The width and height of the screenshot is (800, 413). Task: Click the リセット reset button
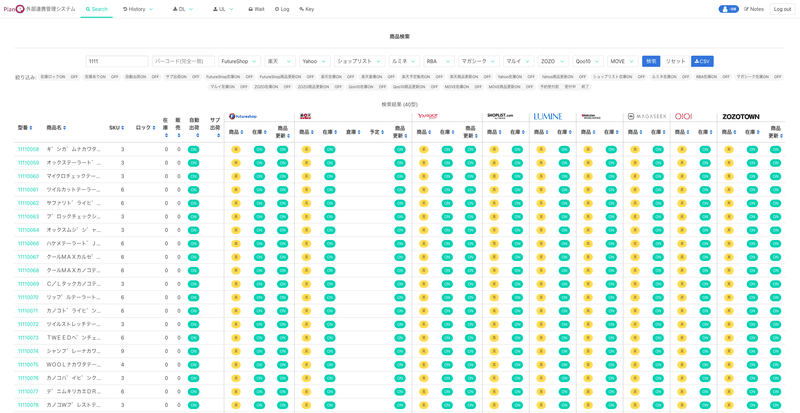click(x=676, y=61)
